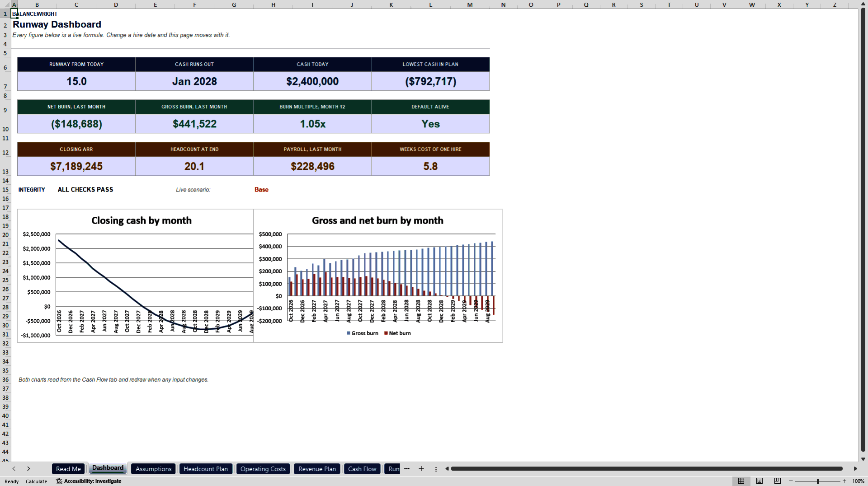Switch to Page Layout view
868x486 pixels.
[759, 481]
